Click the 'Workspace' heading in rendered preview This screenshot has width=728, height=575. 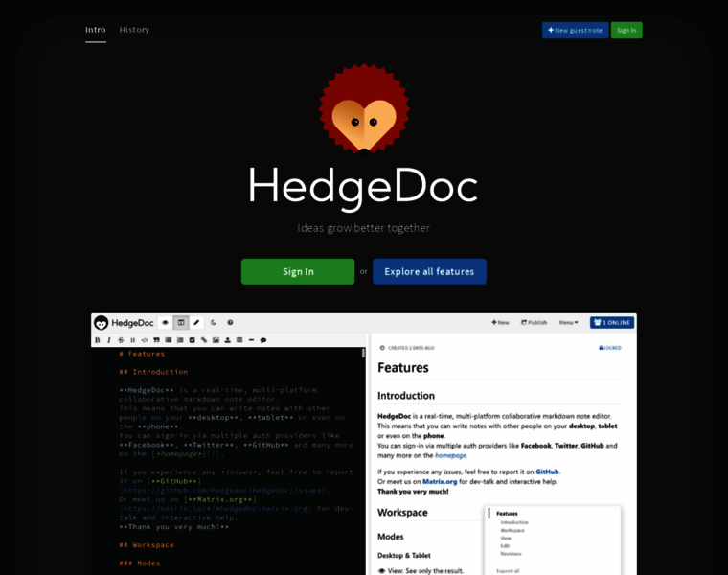click(402, 513)
